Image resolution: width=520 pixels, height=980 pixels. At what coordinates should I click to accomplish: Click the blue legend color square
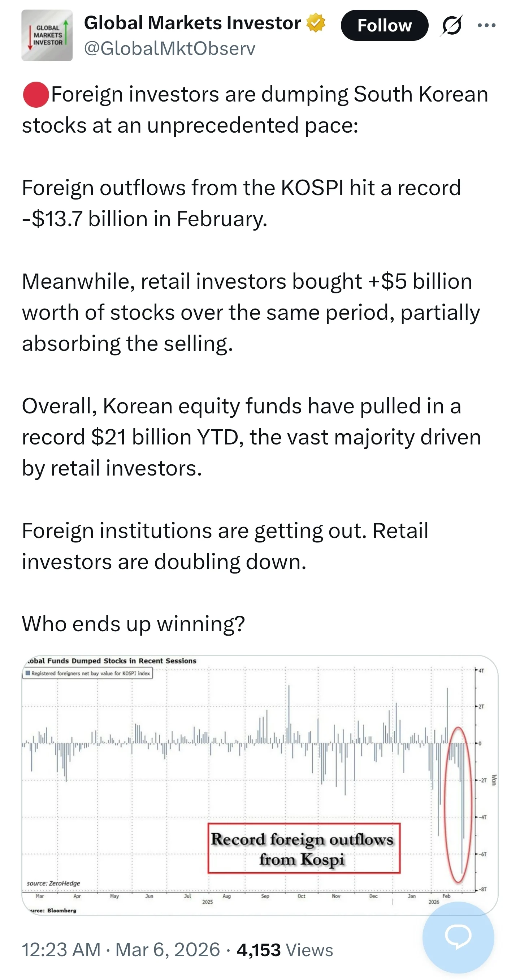28,673
